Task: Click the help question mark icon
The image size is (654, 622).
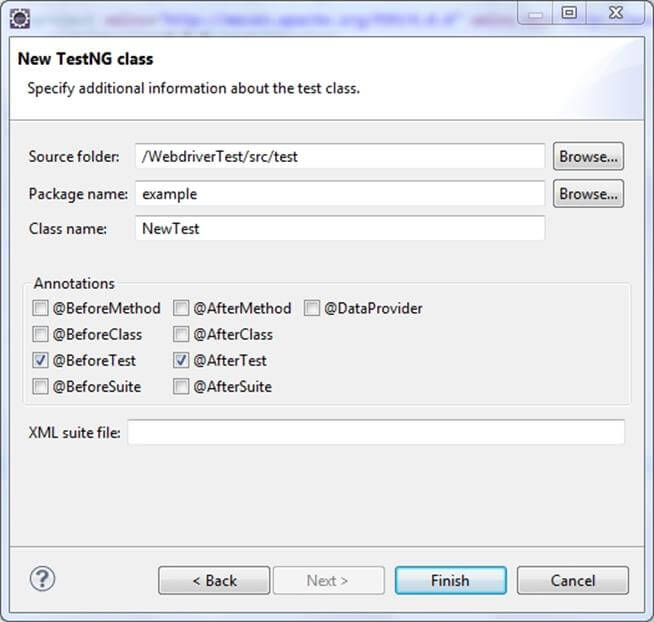Action: pos(43,578)
